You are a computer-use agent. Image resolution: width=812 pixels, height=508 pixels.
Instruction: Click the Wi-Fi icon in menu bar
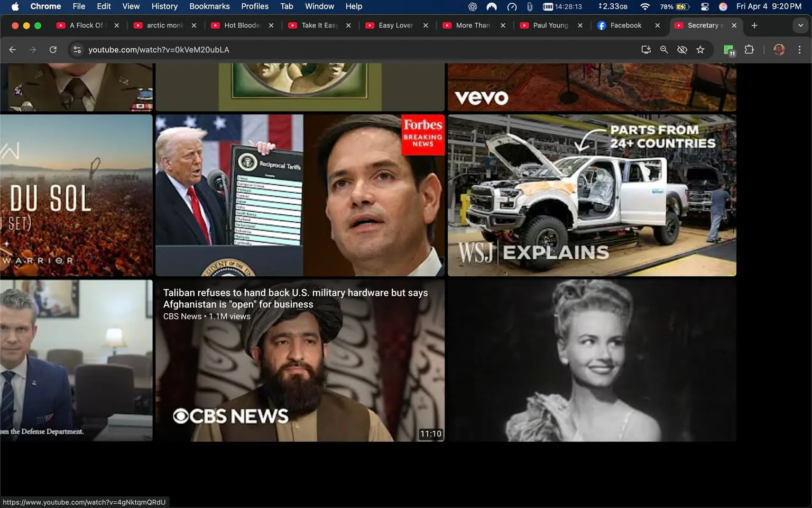(644, 6)
